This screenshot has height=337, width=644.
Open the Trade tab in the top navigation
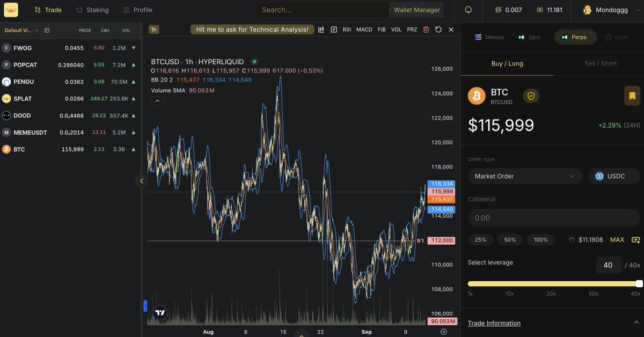click(48, 10)
